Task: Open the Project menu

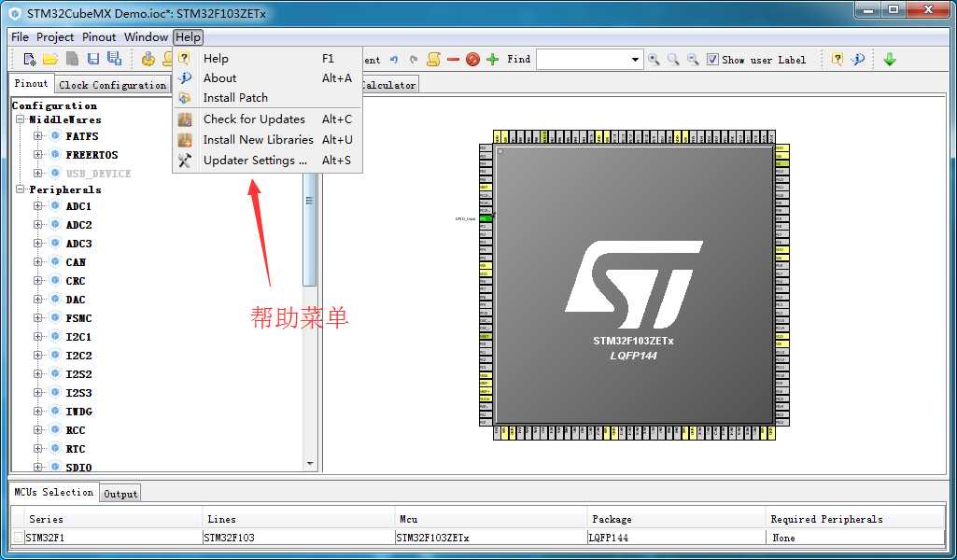Action: (55, 37)
